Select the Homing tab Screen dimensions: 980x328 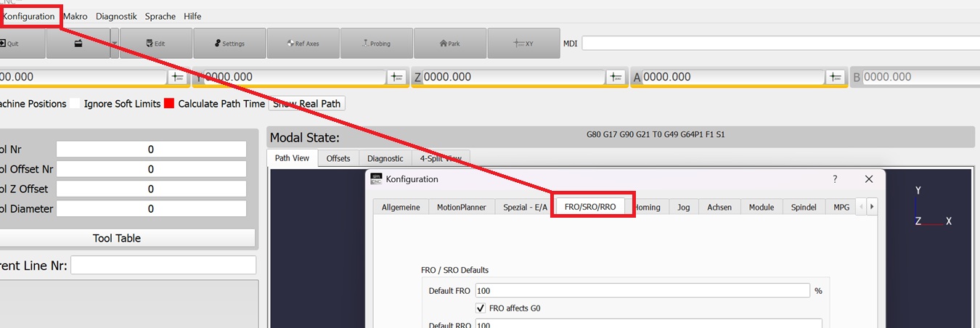[647, 207]
